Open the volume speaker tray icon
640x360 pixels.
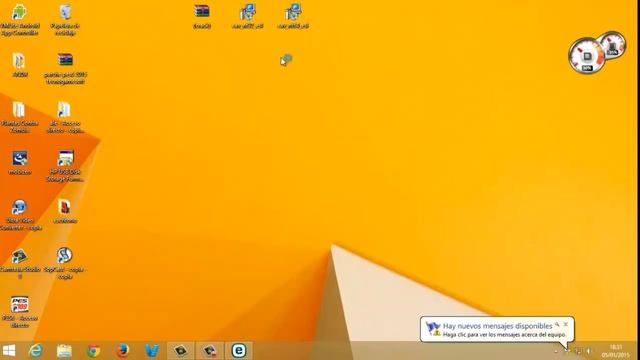589,351
